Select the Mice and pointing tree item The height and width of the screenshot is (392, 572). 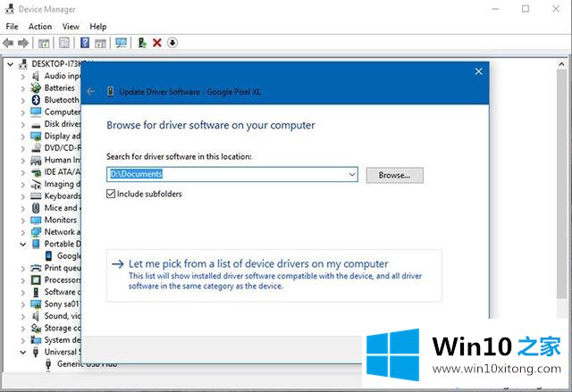[63, 208]
